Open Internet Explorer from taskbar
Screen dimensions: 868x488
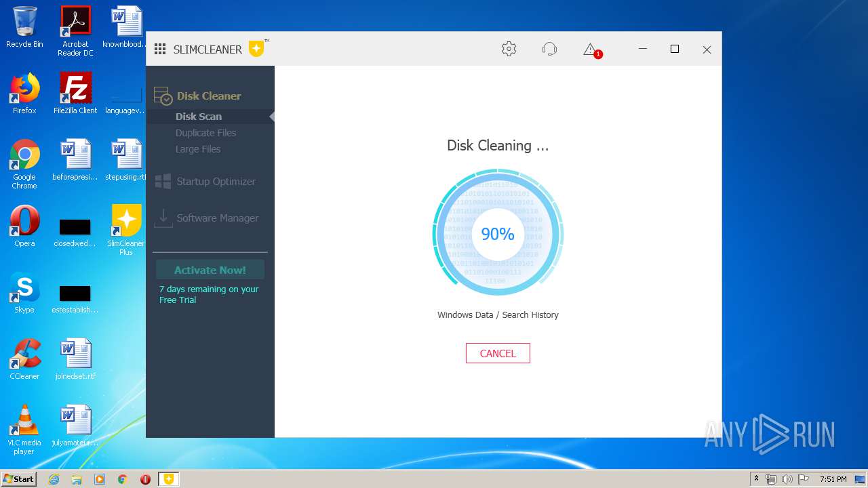pos(54,479)
